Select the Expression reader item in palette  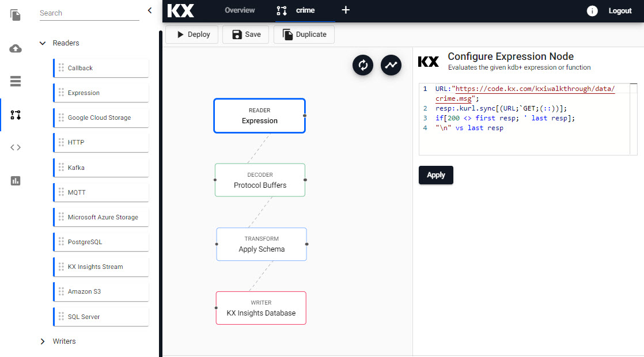(101, 93)
